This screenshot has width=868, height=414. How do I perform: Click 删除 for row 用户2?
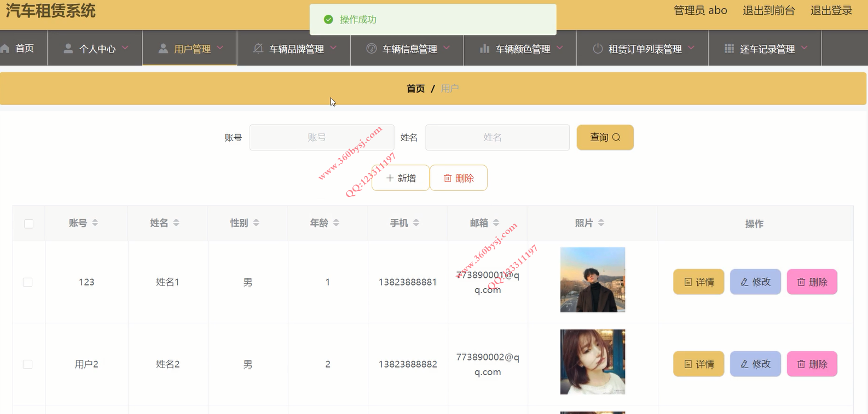tap(812, 364)
